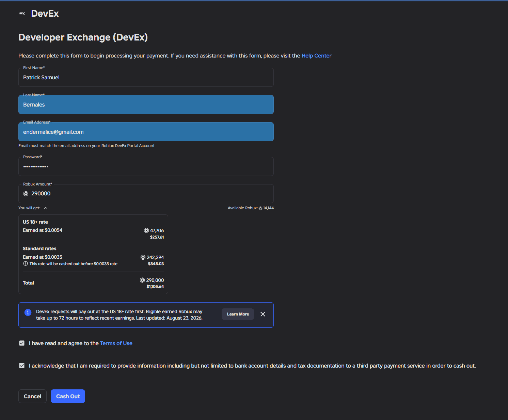Viewport: 508px width, 420px height.
Task: Click the Cancel button
Action: tap(32, 396)
